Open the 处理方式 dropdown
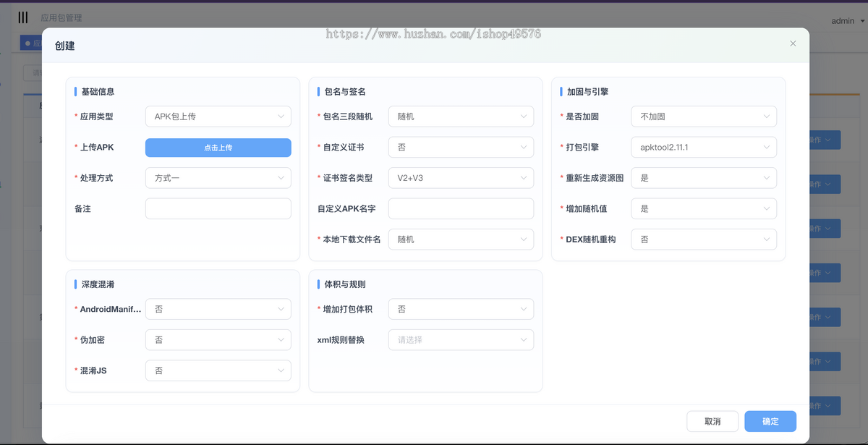 coord(218,178)
